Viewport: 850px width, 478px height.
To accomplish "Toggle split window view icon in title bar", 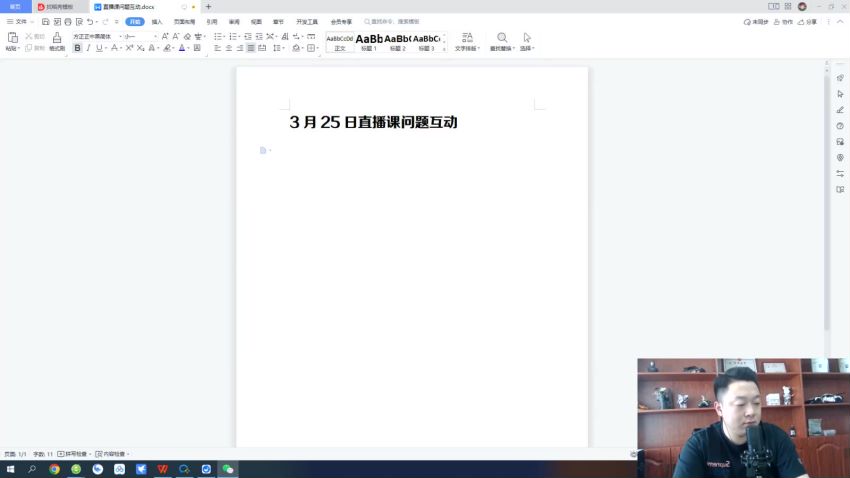I will 774,7.
